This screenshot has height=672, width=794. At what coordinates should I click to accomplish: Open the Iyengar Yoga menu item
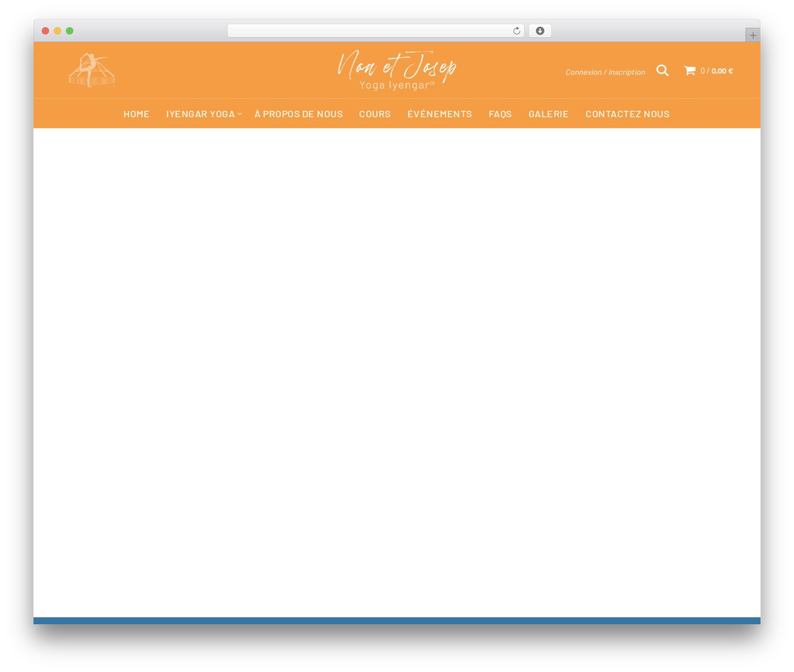[200, 114]
